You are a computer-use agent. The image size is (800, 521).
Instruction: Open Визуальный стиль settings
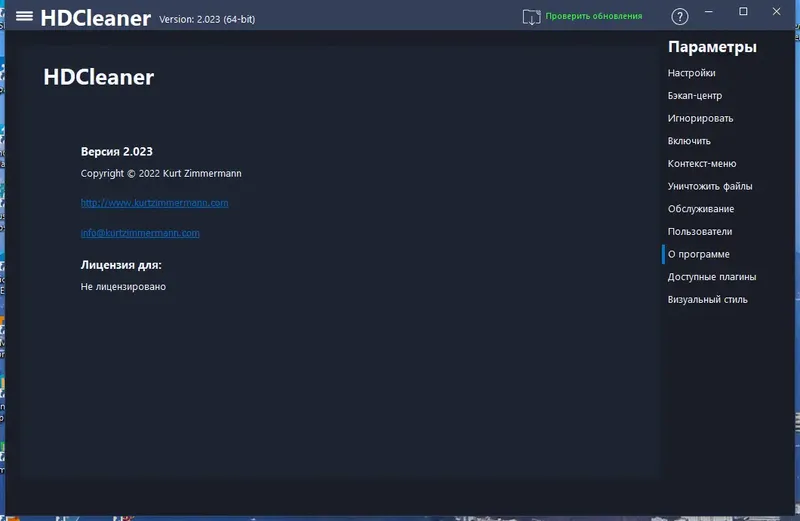tap(707, 300)
